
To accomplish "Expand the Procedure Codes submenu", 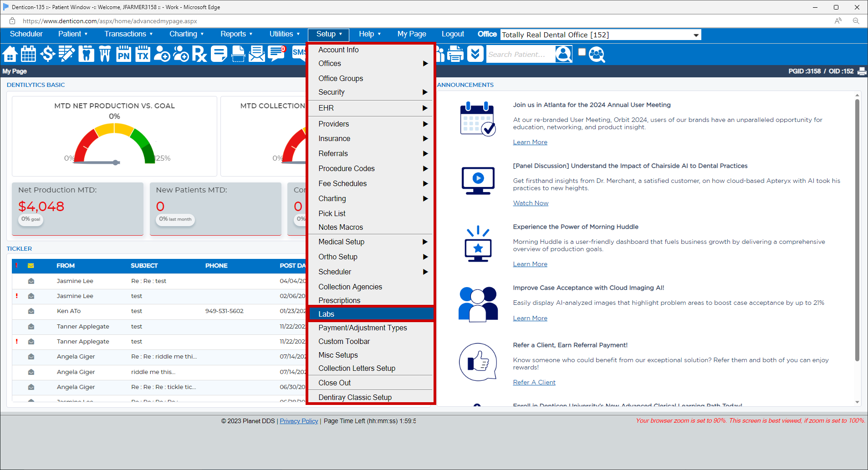I will point(425,169).
